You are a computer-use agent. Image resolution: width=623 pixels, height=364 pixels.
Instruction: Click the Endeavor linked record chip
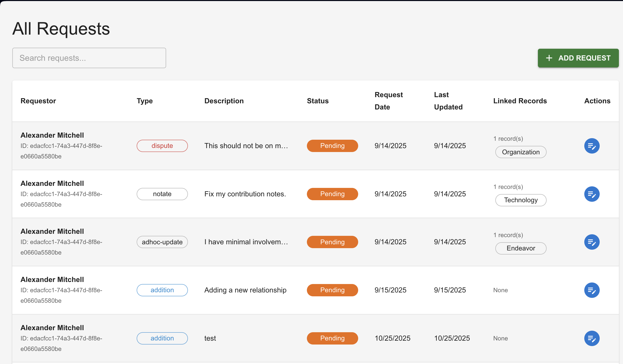(521, 248)
